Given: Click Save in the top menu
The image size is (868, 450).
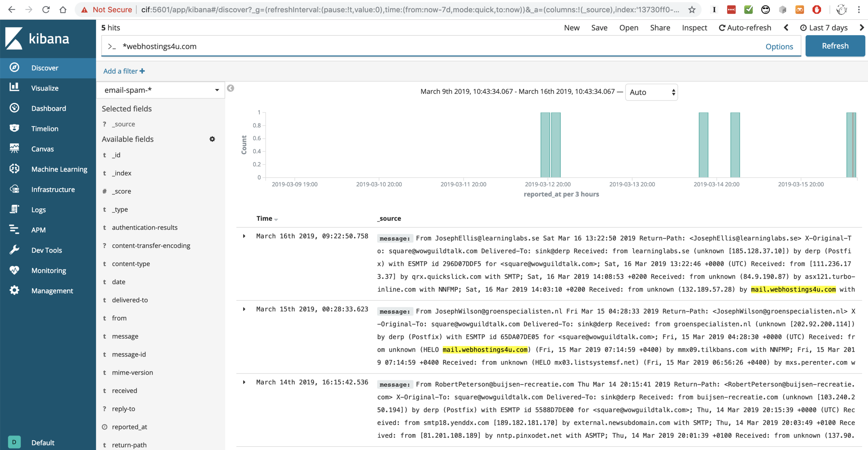Looking at the screenshot, I should point(599,28).
